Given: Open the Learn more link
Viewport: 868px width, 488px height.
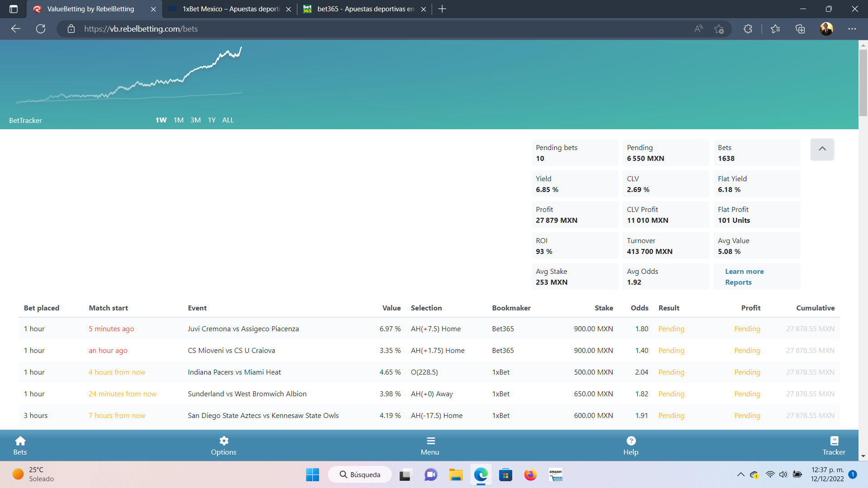Looking at the screenshot, I should point(744,272).
